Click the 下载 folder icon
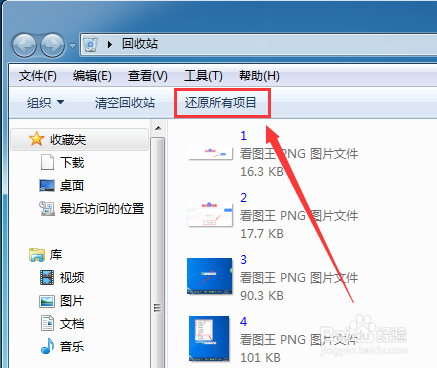The width and height of the screenshot is (437, 368). point(47,162)
